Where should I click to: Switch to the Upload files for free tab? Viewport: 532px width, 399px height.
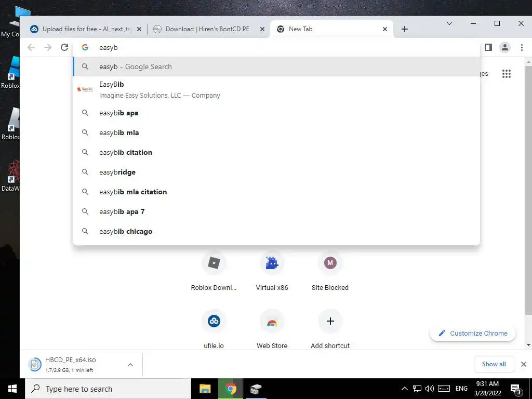point(86,29)
